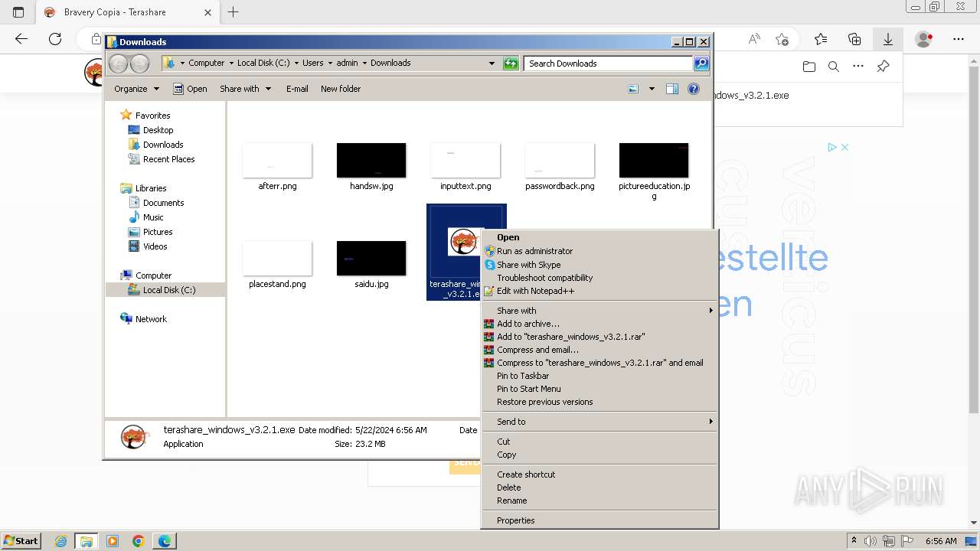This screenshot has width=980, height=551.
Task: Click the change view icon in Explorer toolbar
Action: point(633,89)
